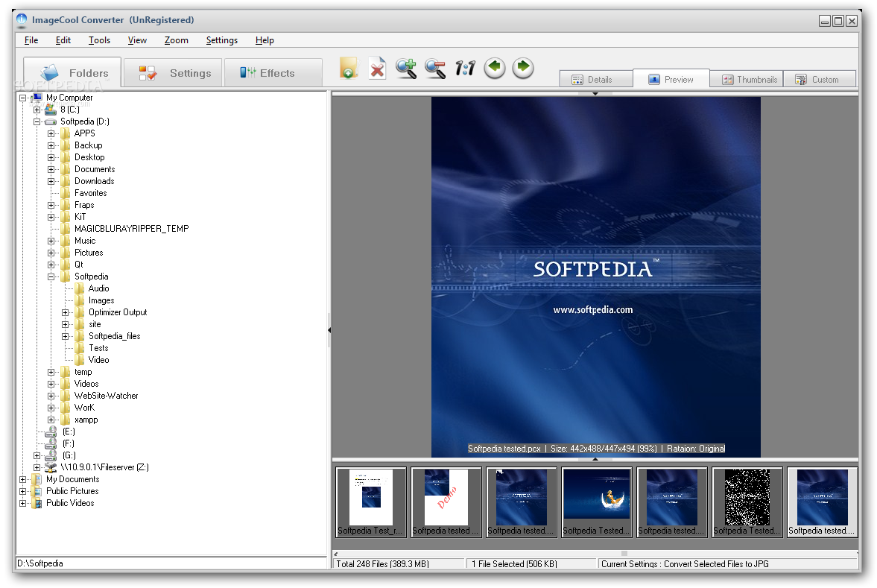Select the black and white noise thumbnail

[x=746, y=502]
